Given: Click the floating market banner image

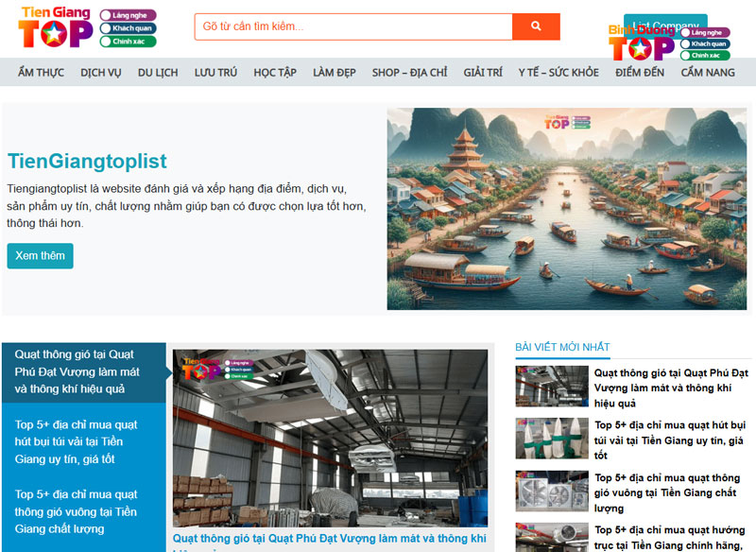Looking at the screenshot, I should pyautogui.click(x=566, y=209).
